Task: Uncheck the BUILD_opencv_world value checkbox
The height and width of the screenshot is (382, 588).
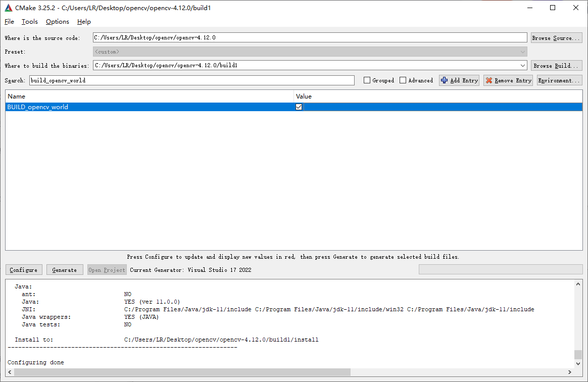Action: (299, 107)
